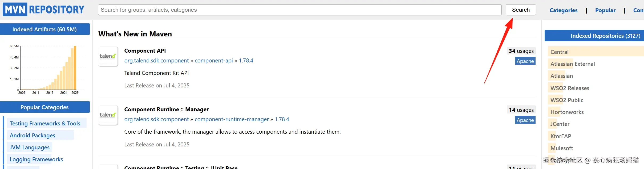
Task: Open the Hortonworks repository link
Action: (567, 112)
